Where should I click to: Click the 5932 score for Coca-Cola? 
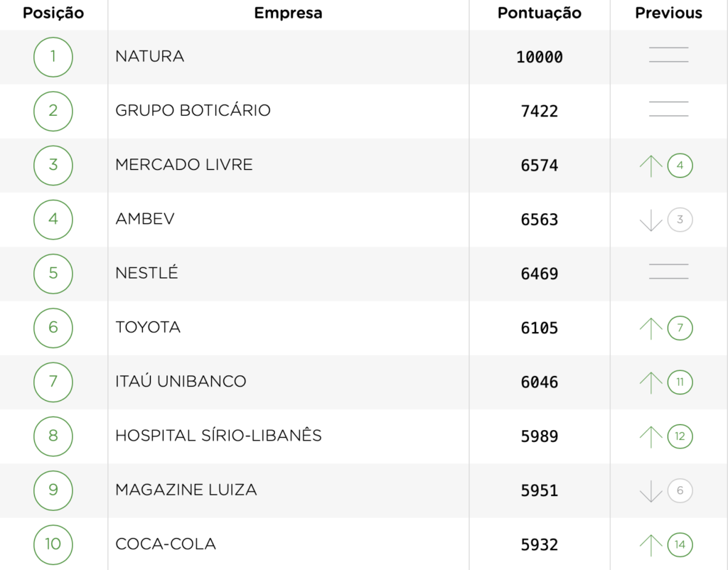click(x=539, y=545)
